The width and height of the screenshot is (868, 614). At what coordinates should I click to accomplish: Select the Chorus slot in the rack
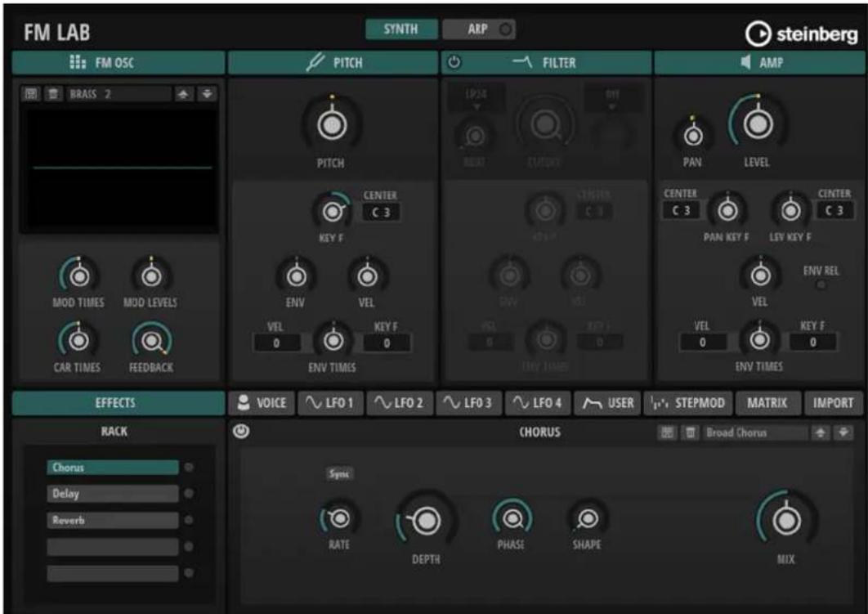pyautogui.click(x=112, y=468)
